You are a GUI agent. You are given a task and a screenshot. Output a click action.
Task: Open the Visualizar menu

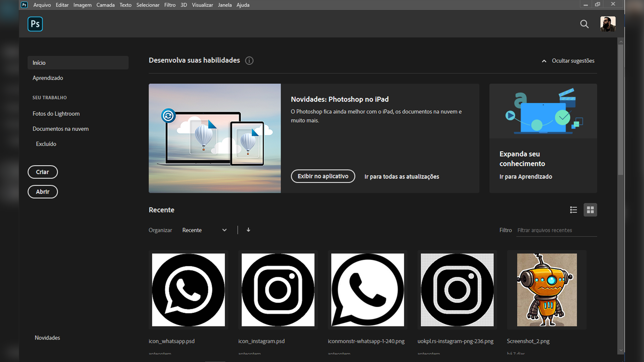[202, 5]
